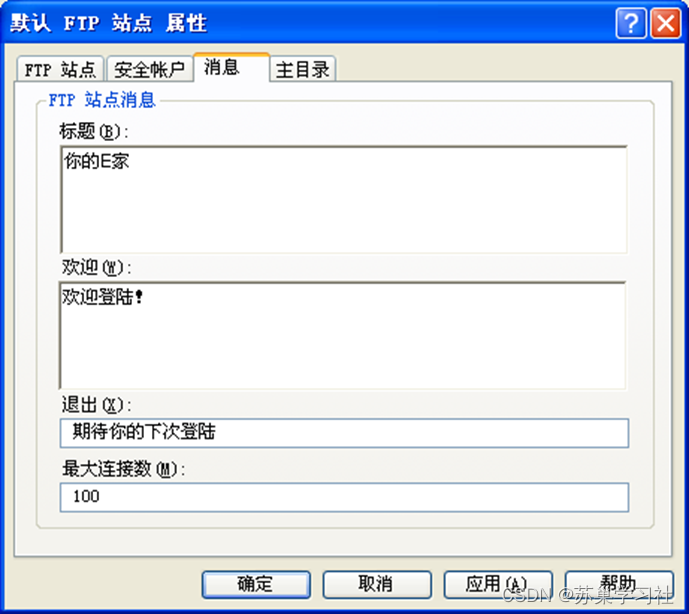Screen dimensions: 689x614
Task: Confirm settings with the 确定 button
Action: 256,585
